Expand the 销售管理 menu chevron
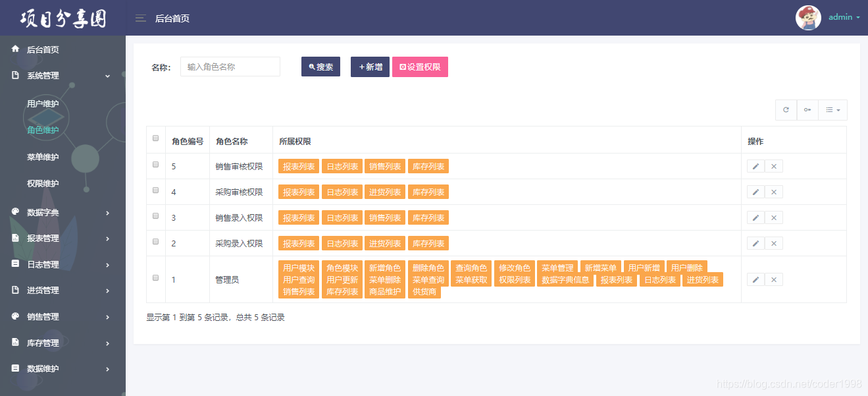The width and height of the screenshot is (868, 396). point(107,317)
